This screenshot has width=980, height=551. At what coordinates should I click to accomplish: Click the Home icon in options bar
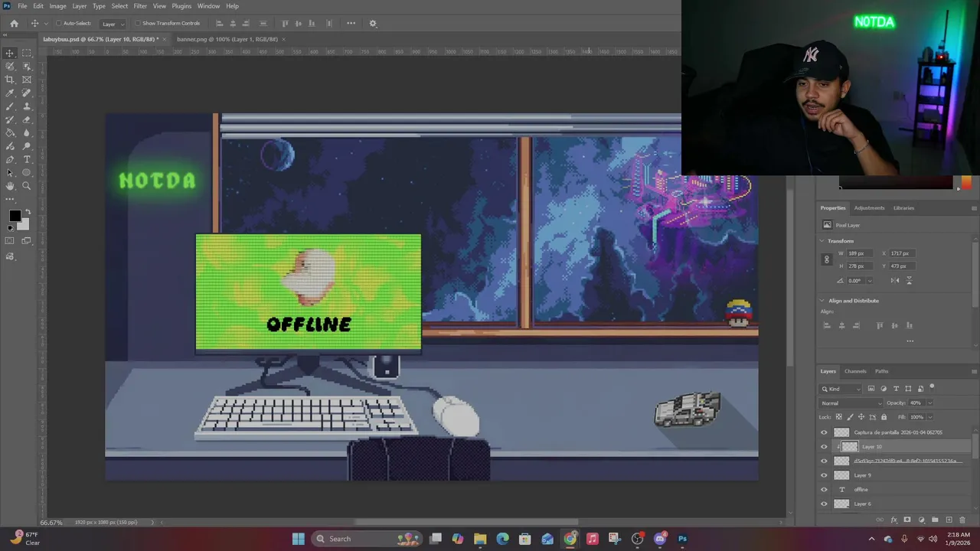point(14,23)
